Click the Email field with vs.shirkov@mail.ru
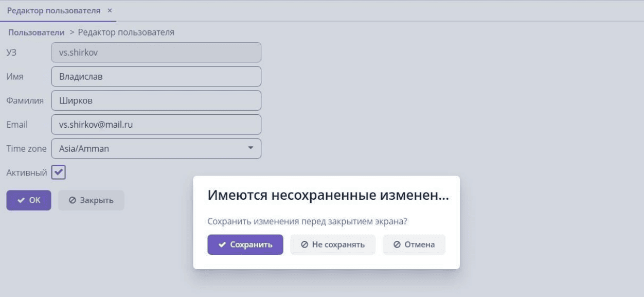The width and height of the screenshot is (644, 297). click(x=156, y=125)
